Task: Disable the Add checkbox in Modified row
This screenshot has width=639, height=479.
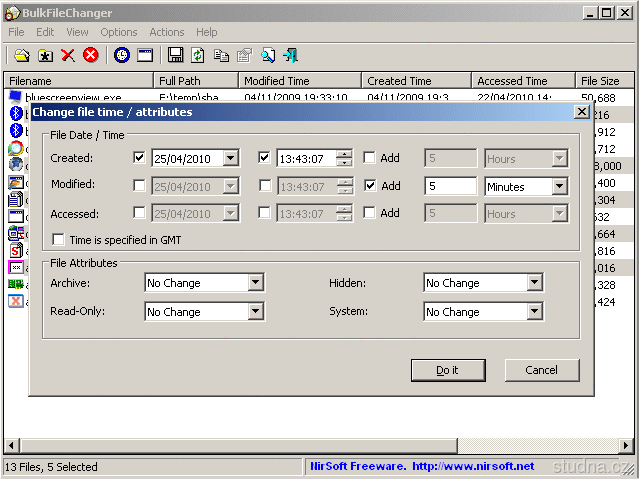Action: tap(370, 186)
